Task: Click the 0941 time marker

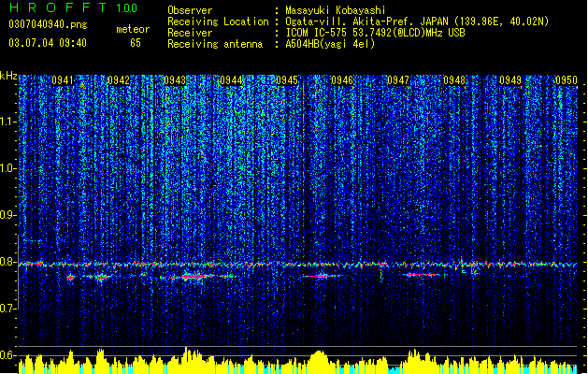Action: coord(63,80)
